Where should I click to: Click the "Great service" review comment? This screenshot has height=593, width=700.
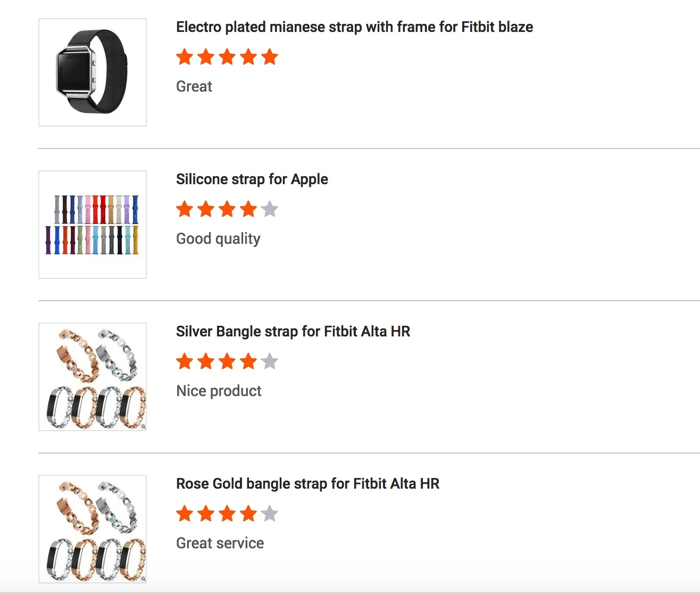(x=220, y=543)
